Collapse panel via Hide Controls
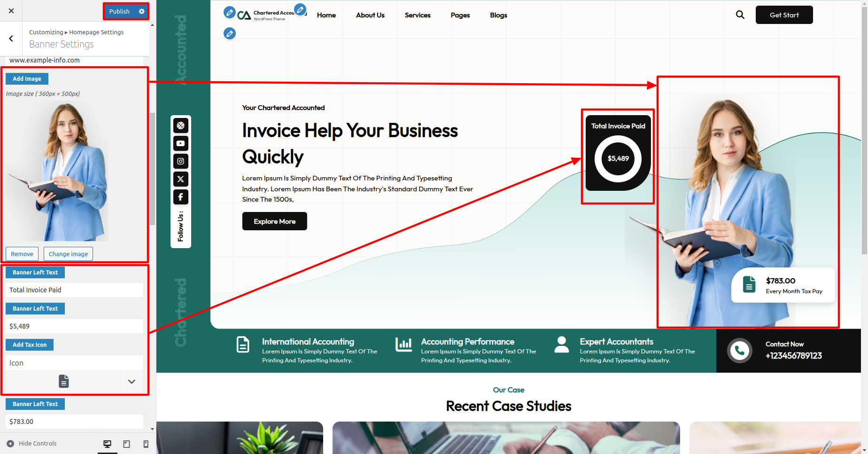Image resolution: width=868 pixels, height=454 pixels. coord(32,443)
